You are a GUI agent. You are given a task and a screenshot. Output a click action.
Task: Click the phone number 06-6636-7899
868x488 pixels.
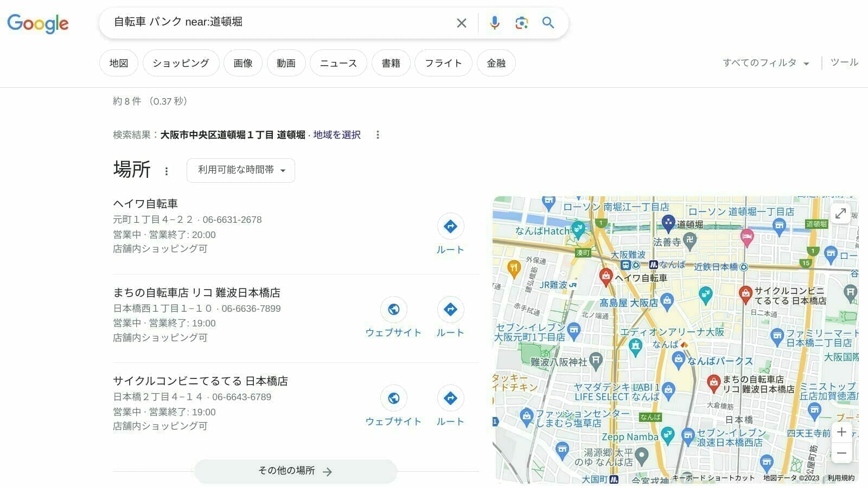[251, 309]
